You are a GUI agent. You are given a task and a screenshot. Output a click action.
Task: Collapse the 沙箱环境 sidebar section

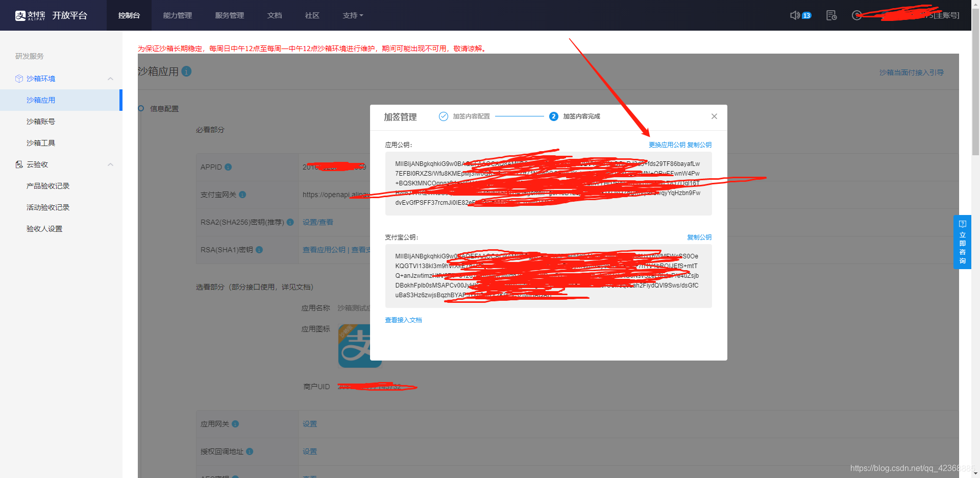(x=110, y=79)
